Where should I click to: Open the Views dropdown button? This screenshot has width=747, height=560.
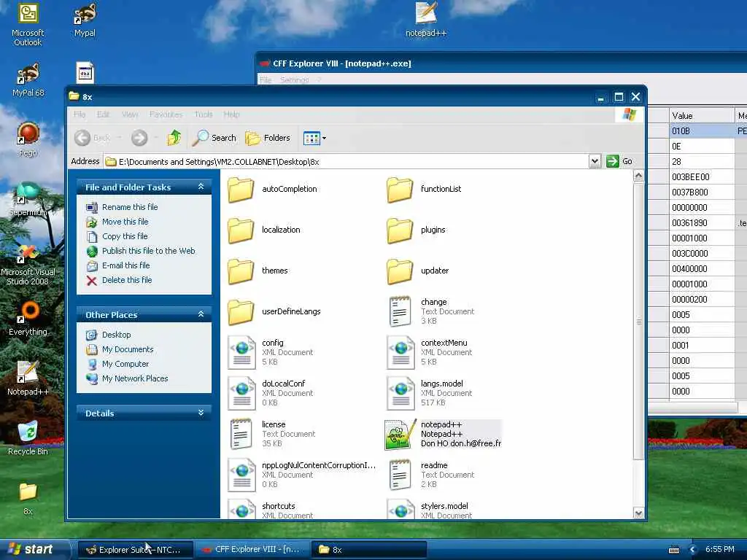tap(315, 138)
